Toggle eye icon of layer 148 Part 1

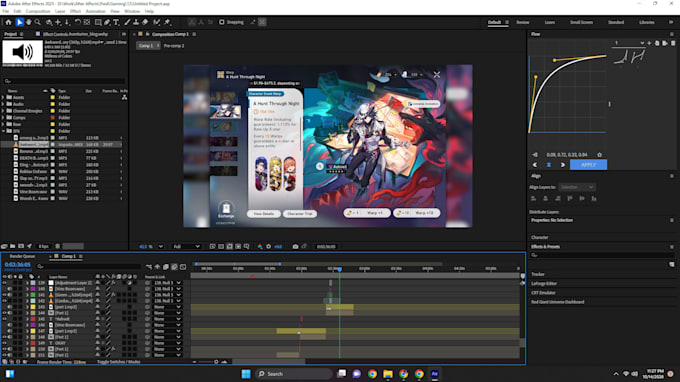[4, 337]
